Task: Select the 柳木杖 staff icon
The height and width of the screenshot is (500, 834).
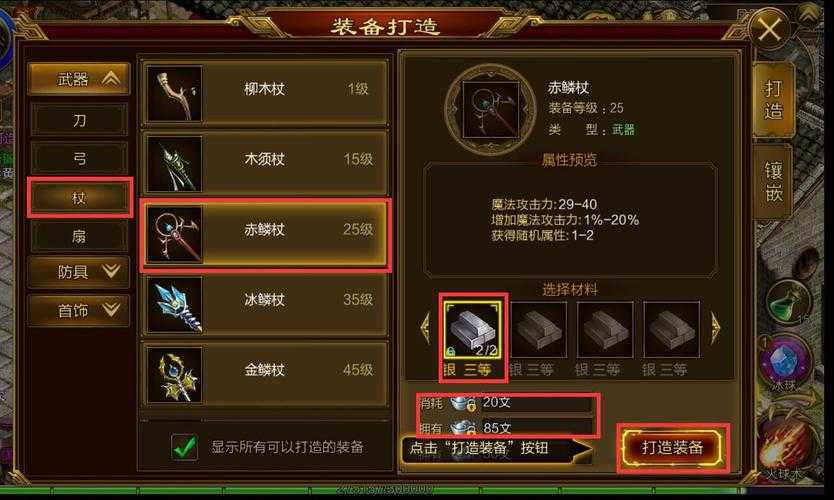Action: (175, 93)
